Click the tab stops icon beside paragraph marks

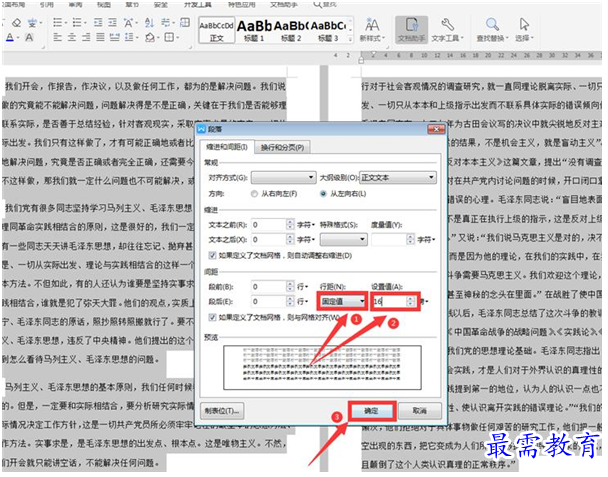pos(185,22)
